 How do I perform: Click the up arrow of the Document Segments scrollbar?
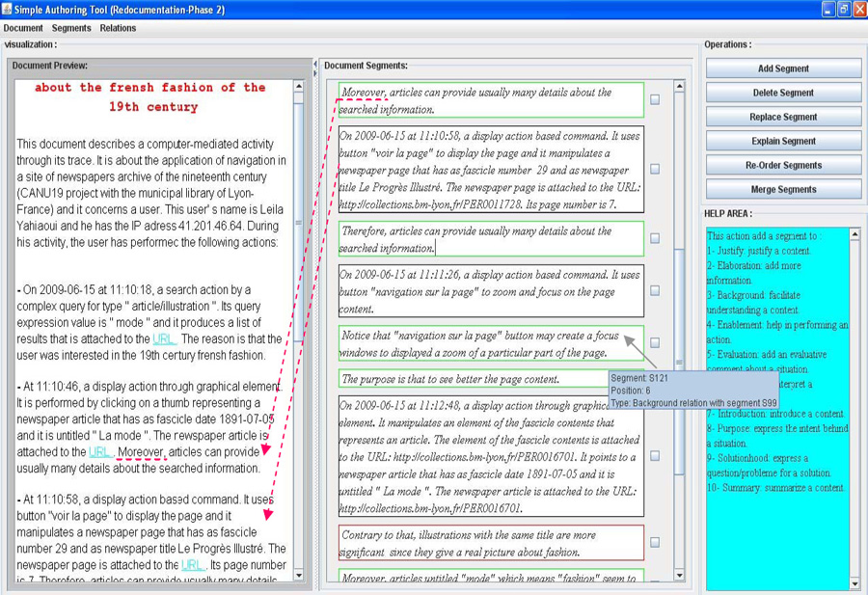(x=679, y=86)
